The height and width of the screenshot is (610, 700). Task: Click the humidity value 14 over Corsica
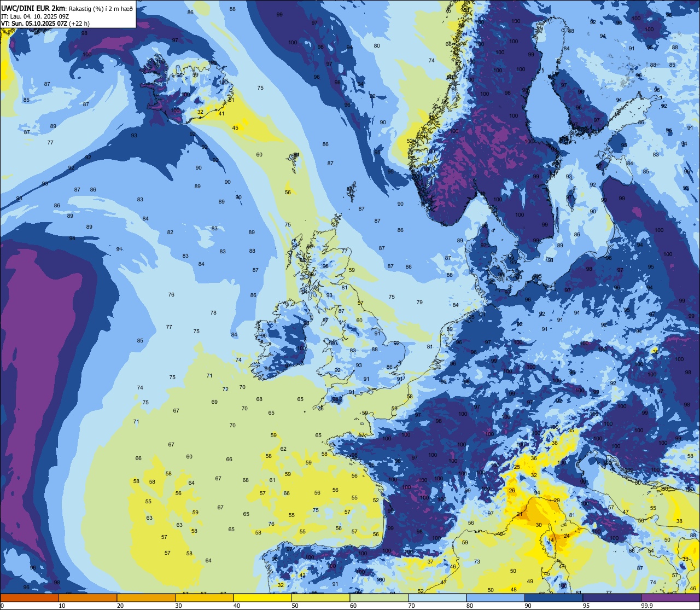point(551,540)
